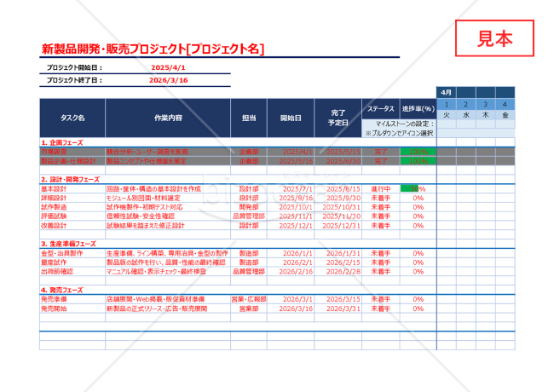Click the 2026/3/31 completion date cell
The image size is (554, 392).
338,308
